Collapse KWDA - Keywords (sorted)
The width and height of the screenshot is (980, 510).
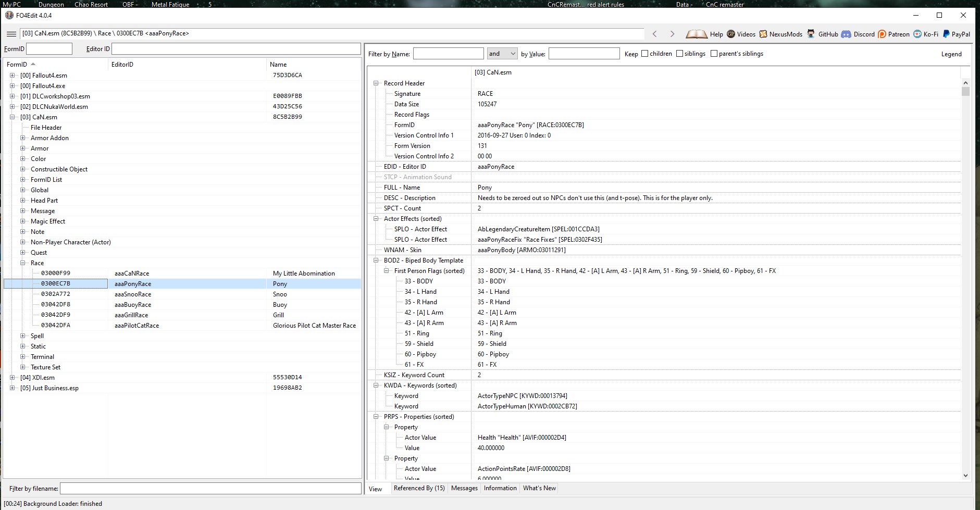(x=376, y=385)
